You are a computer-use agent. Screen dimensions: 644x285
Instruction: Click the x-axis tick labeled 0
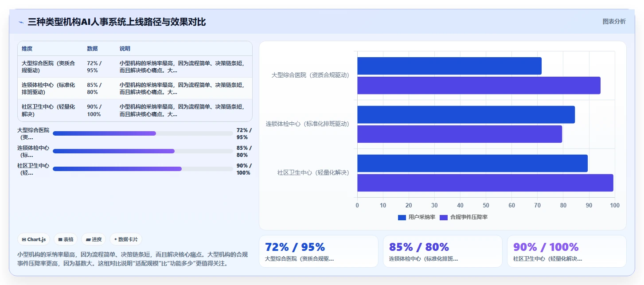click(357, 205)
